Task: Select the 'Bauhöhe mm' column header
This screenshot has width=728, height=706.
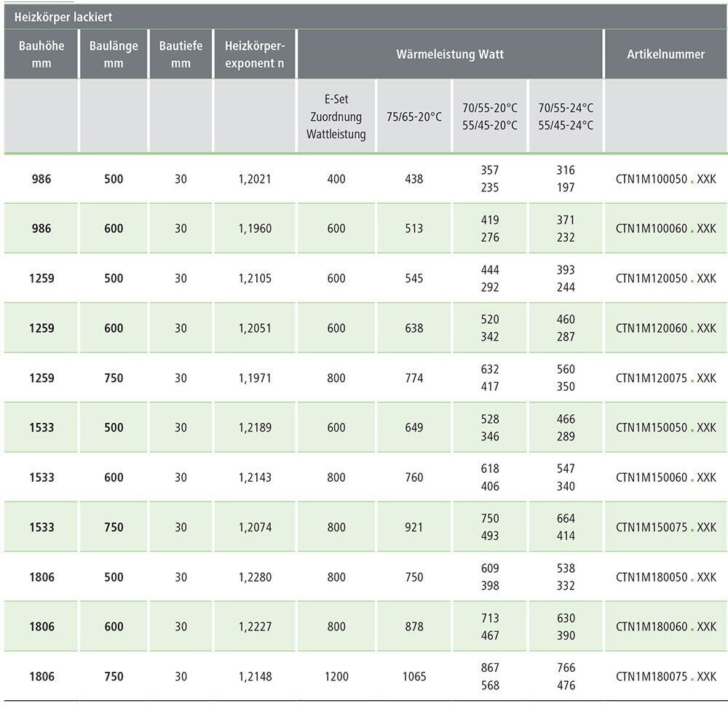Action: tap(41, 55)
